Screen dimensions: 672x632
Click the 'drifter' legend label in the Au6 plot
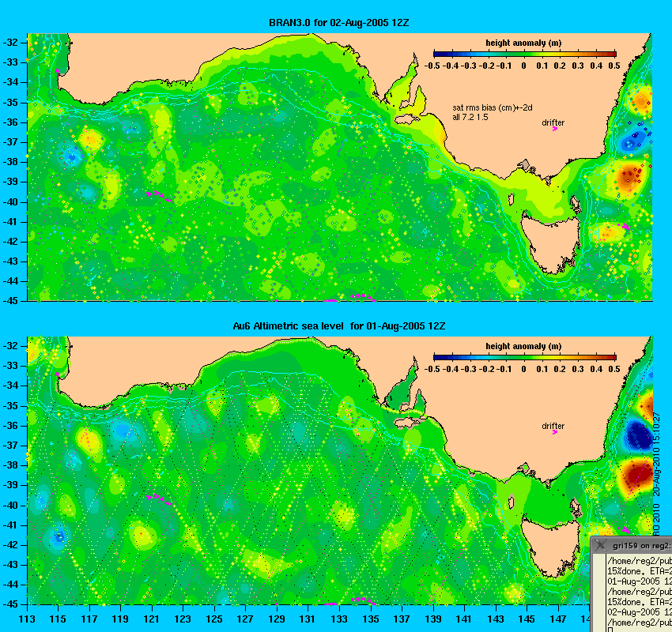pyautogui.click(x=553, y=426)
